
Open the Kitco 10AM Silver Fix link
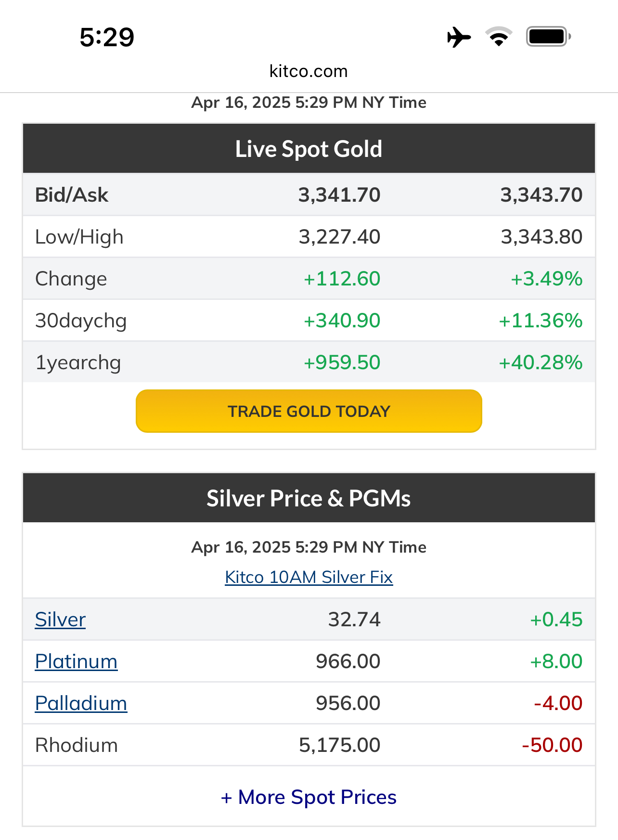(309, 577)
